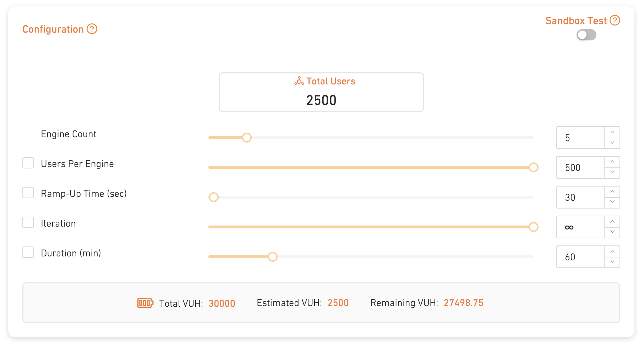This screenshot has height=344, width=644.
Task: Click the Ramp-Up Time value field
Action: pyautogui.click(x=580, y=197)
